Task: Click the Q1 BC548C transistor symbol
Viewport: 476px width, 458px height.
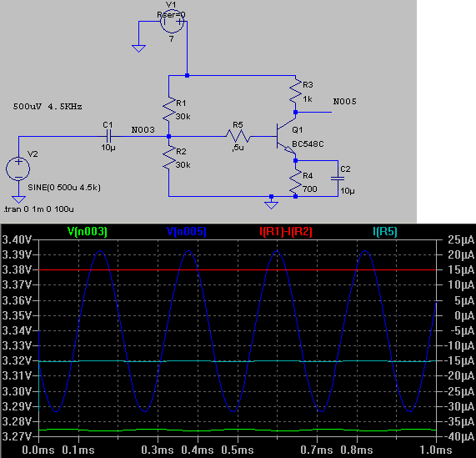Action: pyautogui.click(x=285, y=137)
